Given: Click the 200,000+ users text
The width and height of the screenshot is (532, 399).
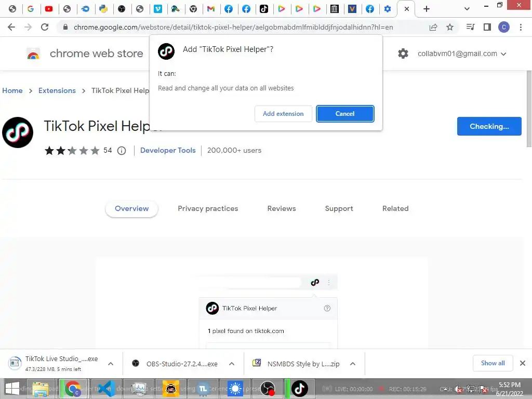Looking at the screenshot, I should (234, 150).
